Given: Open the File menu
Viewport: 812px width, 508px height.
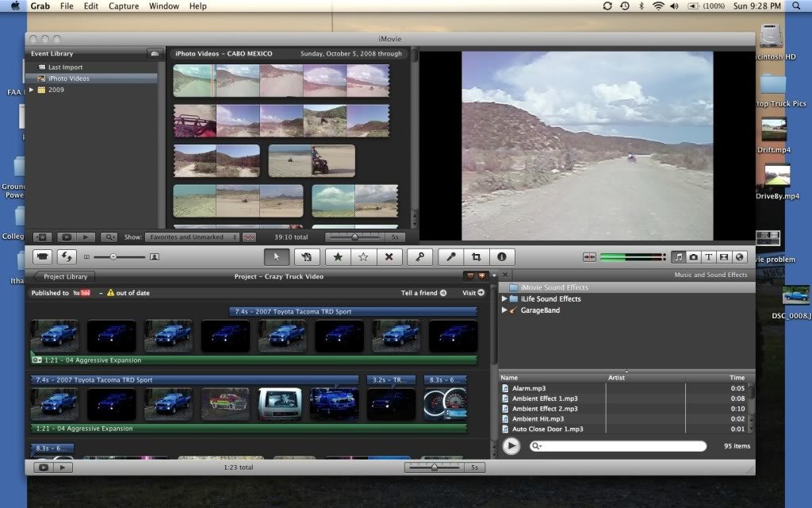Looking at the screenshot, I should pyautogui.click(x=67, y=6).
